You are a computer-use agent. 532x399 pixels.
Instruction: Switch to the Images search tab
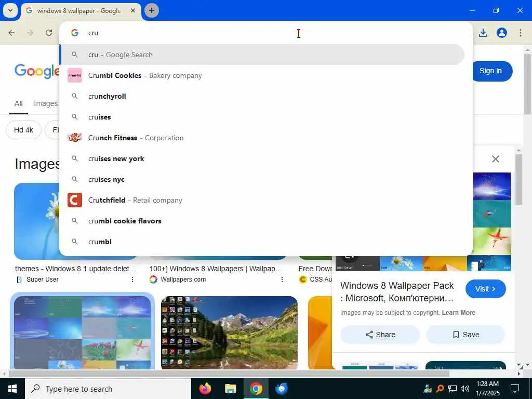click(46, 103)
